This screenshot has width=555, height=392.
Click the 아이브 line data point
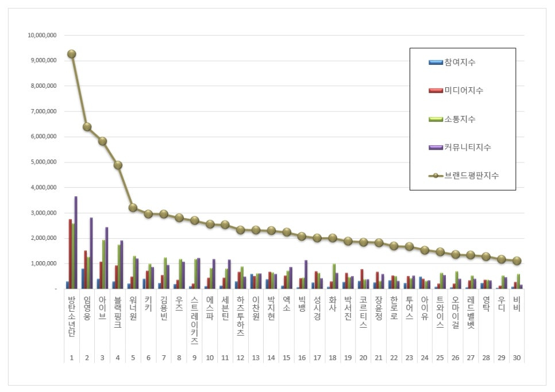click(x=102, y=141)
